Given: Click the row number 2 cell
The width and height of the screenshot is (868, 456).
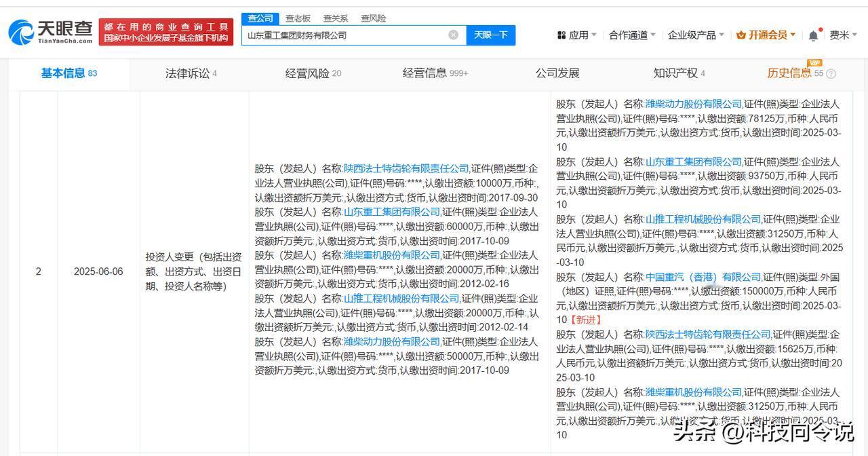Looking at the screenshot, I should (x=39, y=271).
